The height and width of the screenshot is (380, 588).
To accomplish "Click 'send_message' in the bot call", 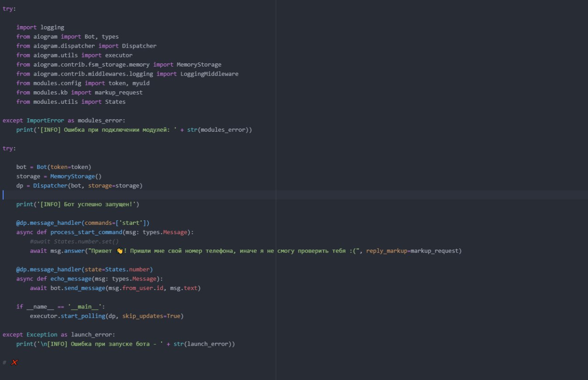I will point(85,288).
